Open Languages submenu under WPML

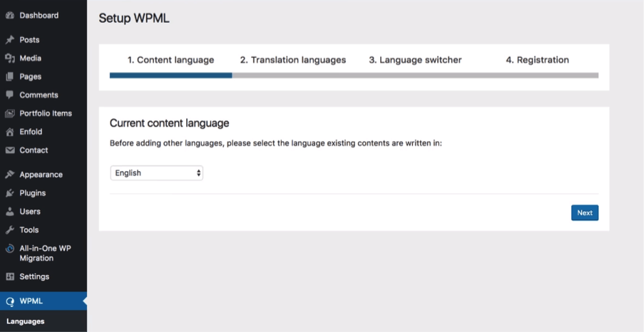[x=26, y=321]
